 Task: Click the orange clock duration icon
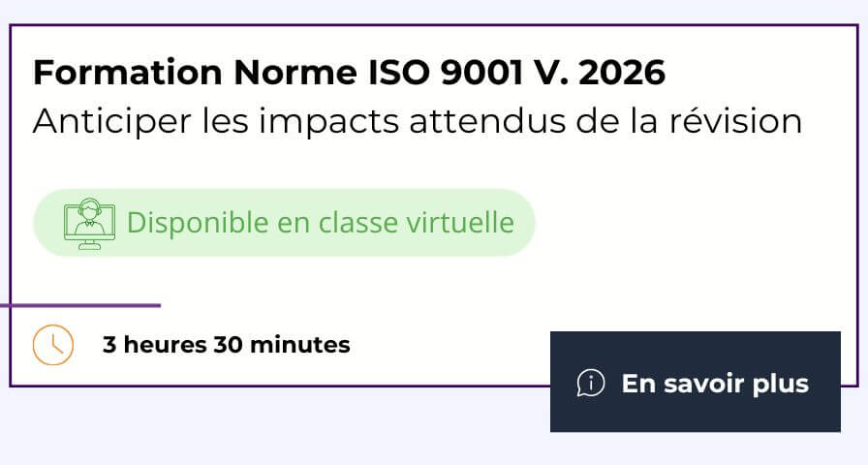(x=53, y=344)
